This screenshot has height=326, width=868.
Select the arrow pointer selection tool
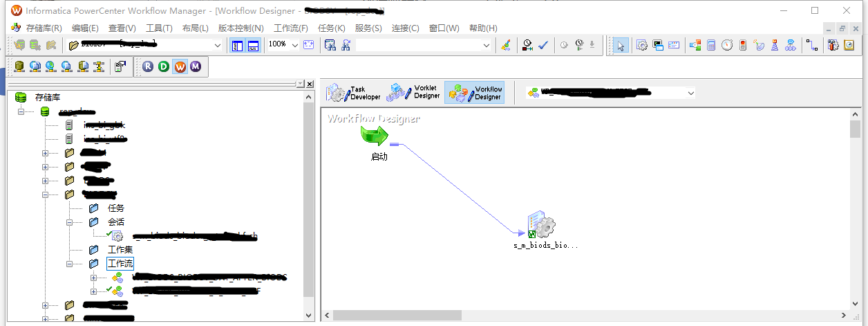[621, 45]
